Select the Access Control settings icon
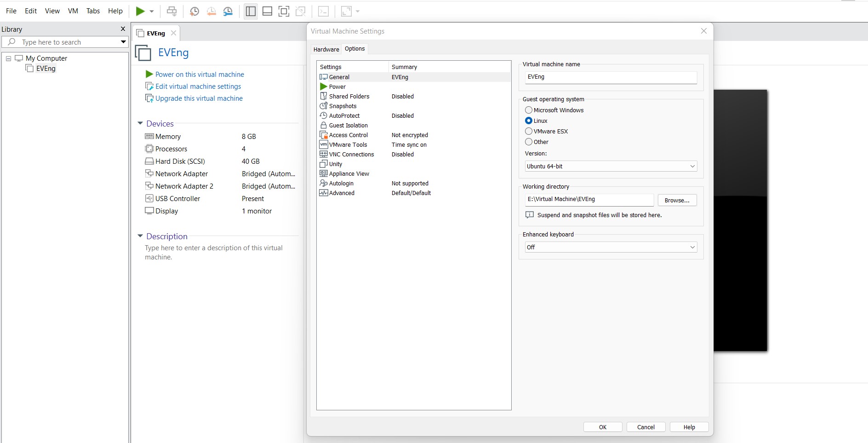Screen dimensions: 868x443 324,135
